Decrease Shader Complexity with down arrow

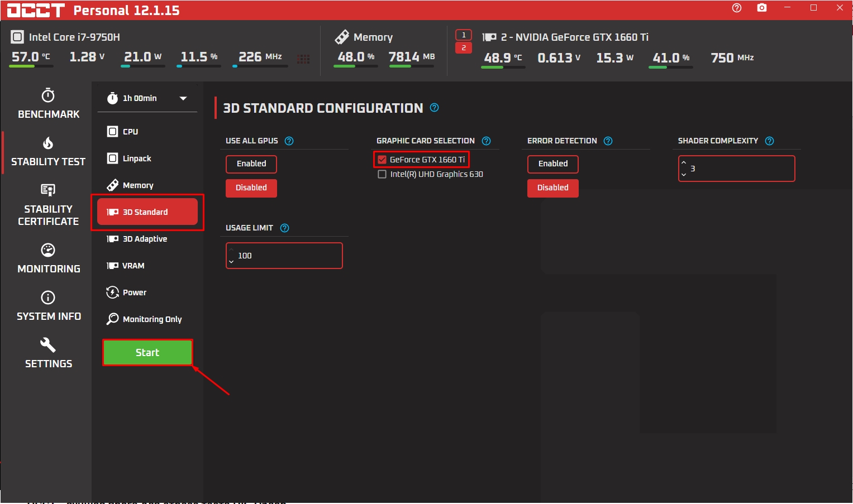tap(684, 175)
